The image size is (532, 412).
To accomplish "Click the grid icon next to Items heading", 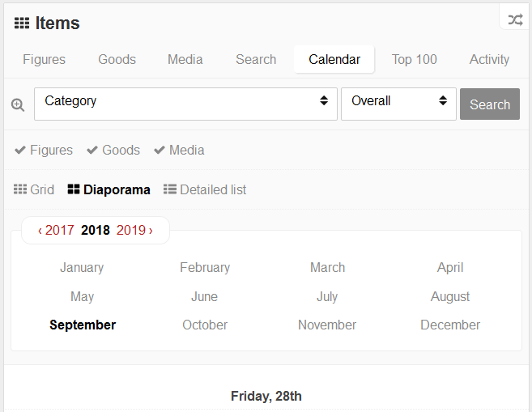I will [x=22, y=23].
